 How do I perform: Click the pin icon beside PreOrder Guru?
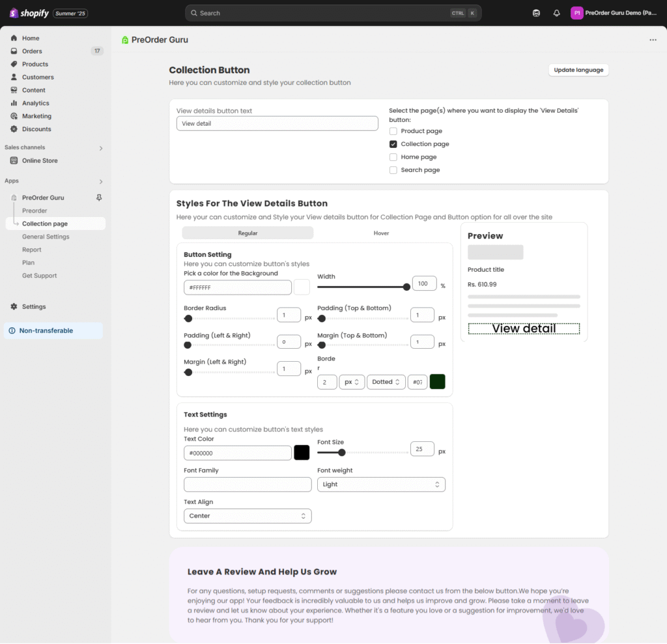point(99,198)
